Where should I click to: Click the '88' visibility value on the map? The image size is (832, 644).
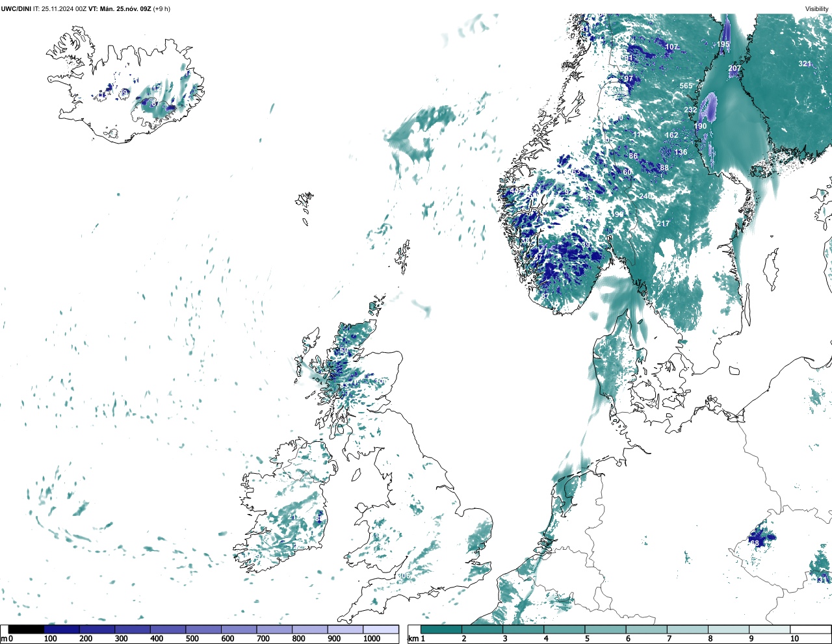(664, 168)
